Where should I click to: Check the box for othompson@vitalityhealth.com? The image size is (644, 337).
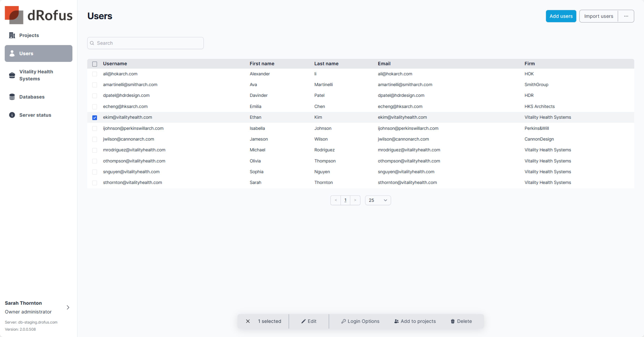click(x=94, y=161)
